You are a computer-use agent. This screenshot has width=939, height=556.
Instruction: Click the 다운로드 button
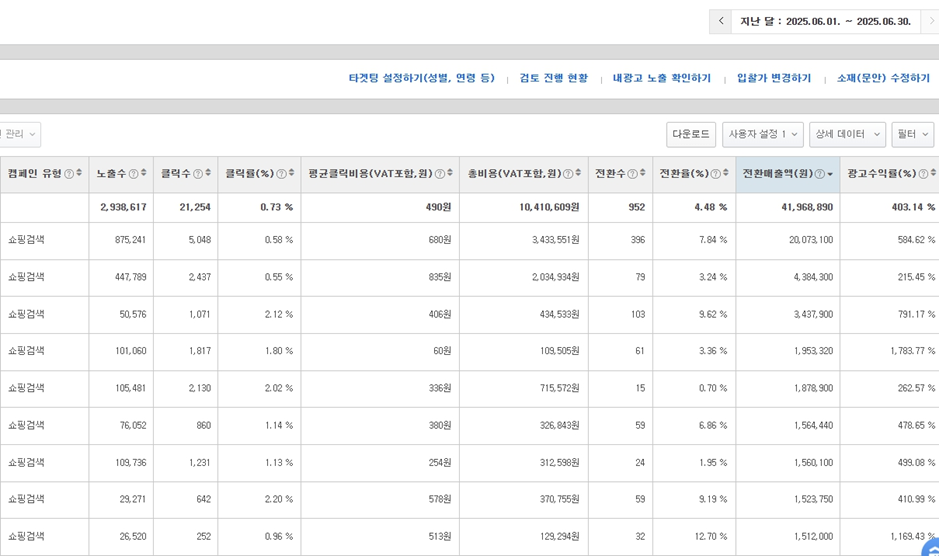pos(691,134)
